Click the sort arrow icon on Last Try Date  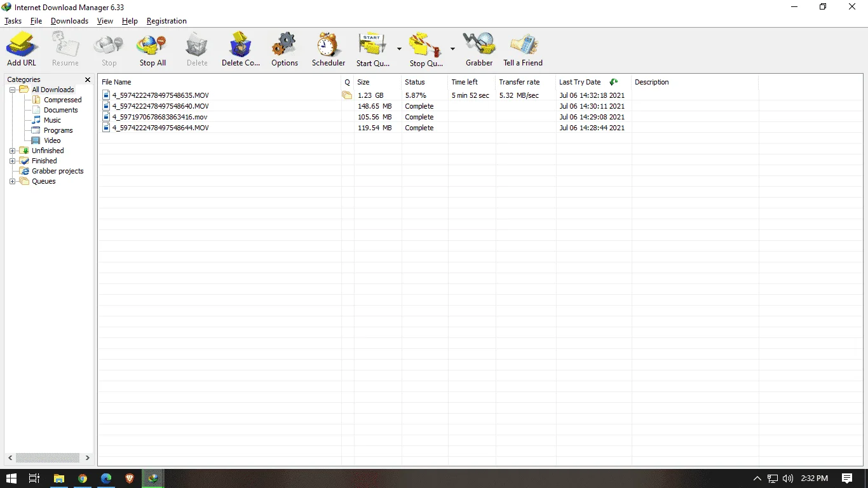pyautogui.click(x=613, y=82)
